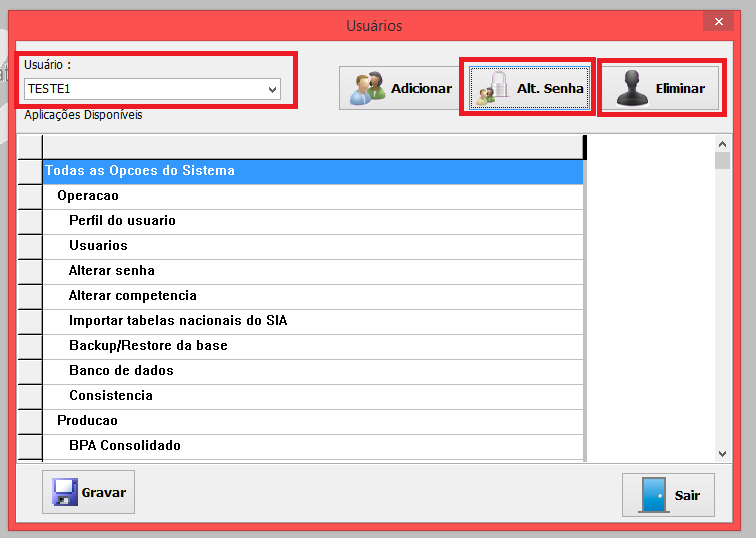Choose Perfil do usuario in the list
Screen dimensions: 756x538
[x=122, y=221]
